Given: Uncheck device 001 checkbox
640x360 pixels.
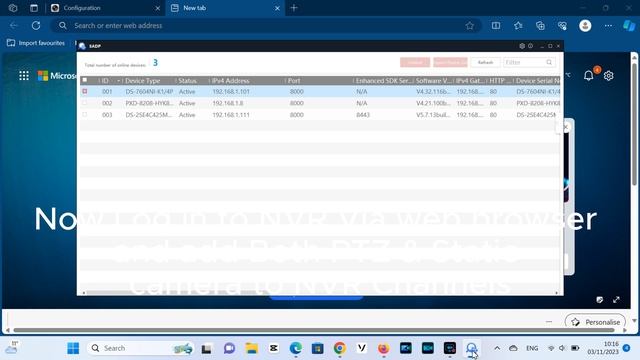Looking at the screenshot, I should [84, 91].
